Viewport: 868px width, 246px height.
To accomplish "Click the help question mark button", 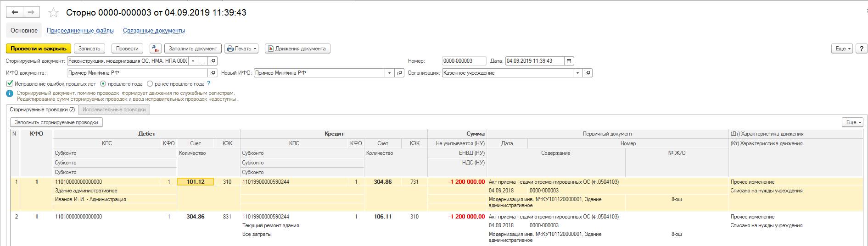I will click(x=861, y=49).
